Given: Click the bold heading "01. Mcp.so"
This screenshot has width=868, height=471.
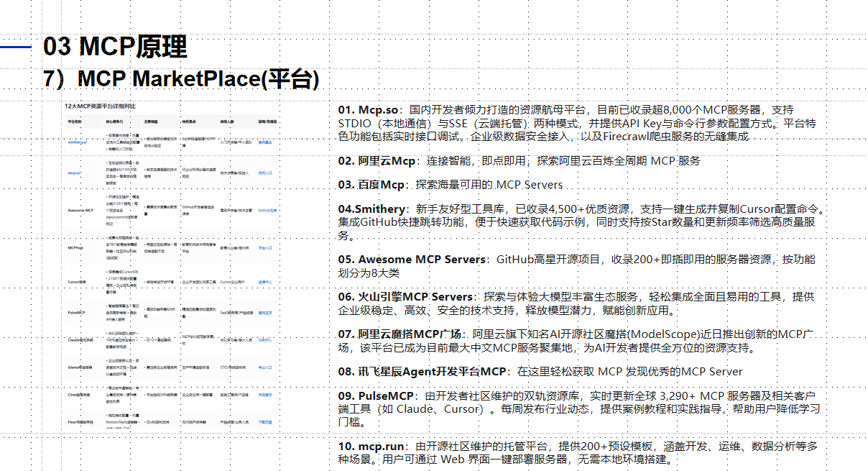Looking at the screenshot, I should click(x=368, y=110).
